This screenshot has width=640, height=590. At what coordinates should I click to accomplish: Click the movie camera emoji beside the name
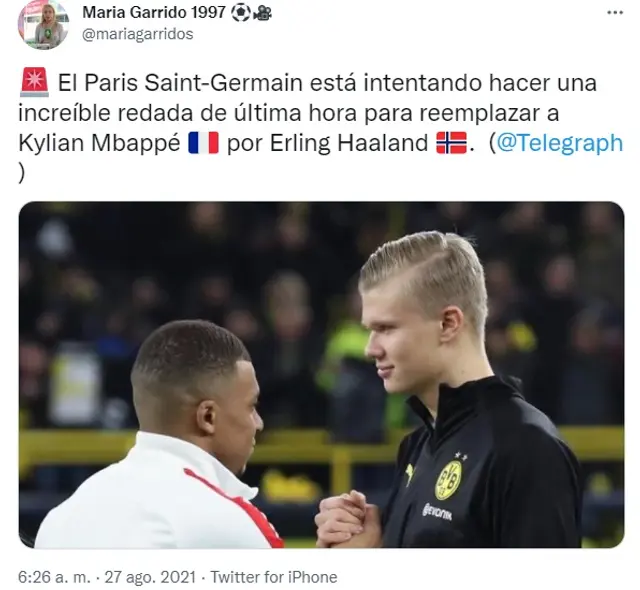tap(262, 14)
